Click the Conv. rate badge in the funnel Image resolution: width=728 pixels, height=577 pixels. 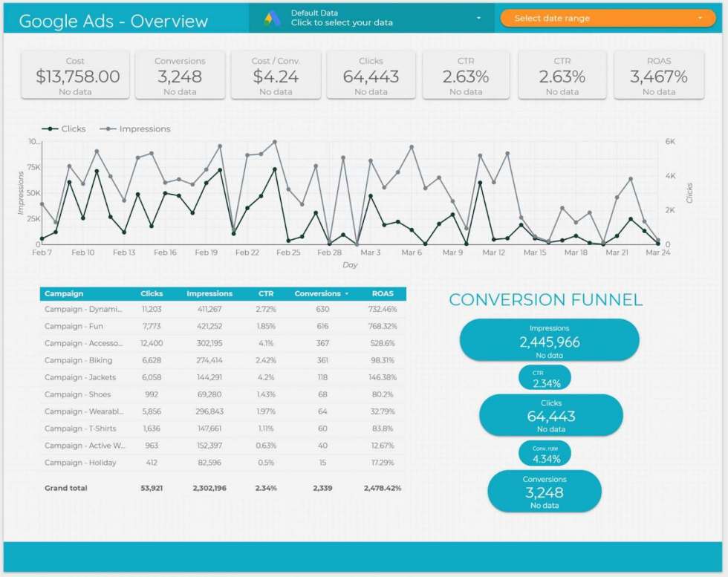click(544, 452)
